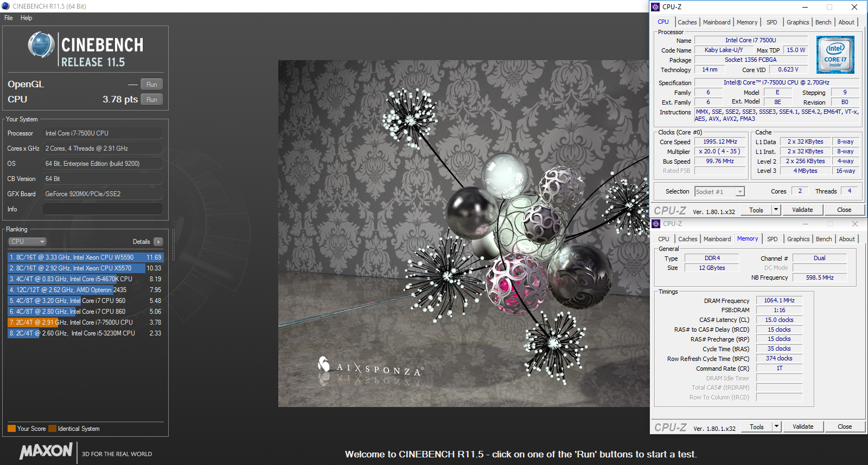Click the rendered AIXSPONZA scene image
868x465 pixels.
tap(464, 234)
